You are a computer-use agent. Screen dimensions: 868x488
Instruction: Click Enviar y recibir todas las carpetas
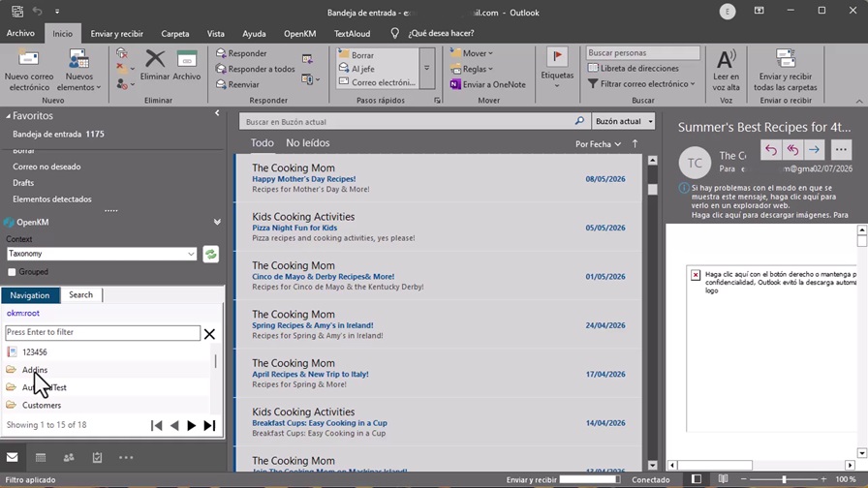785,71
